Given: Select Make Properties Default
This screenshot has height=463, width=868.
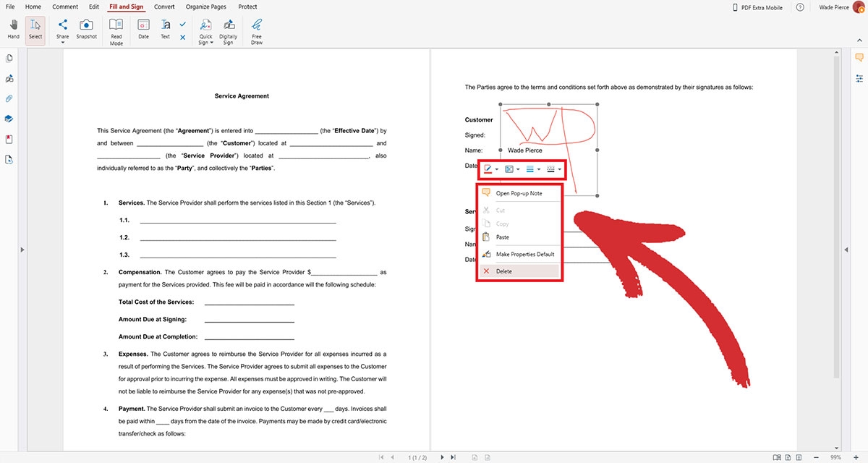Looking at the screenshot, I should [519, 254].
